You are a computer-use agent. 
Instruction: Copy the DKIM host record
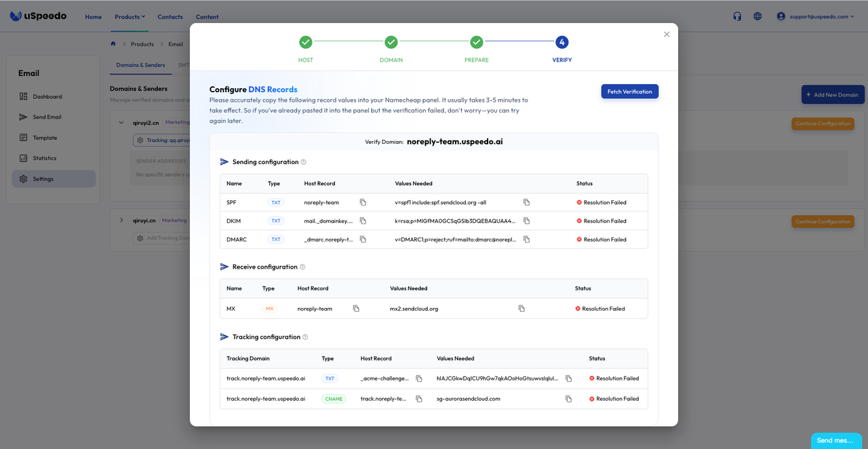(363, 221)
